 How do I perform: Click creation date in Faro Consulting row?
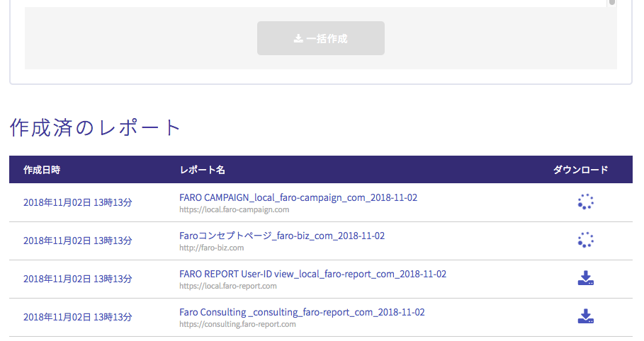[x=78, y=317]
